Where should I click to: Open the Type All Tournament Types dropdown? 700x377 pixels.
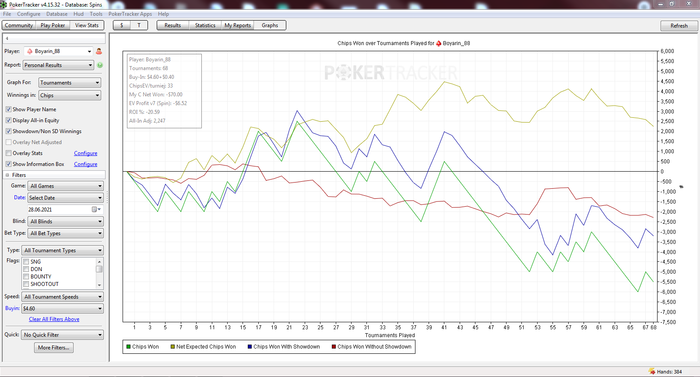pyautogui.click(x=62, y=251)
